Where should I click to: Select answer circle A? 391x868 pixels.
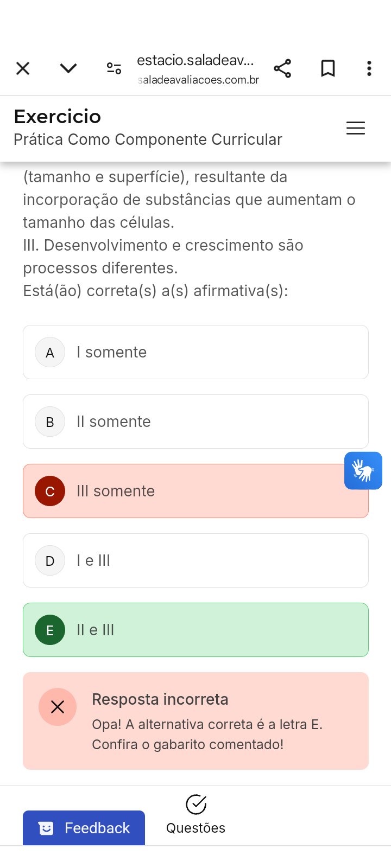(x=50, y=352)
